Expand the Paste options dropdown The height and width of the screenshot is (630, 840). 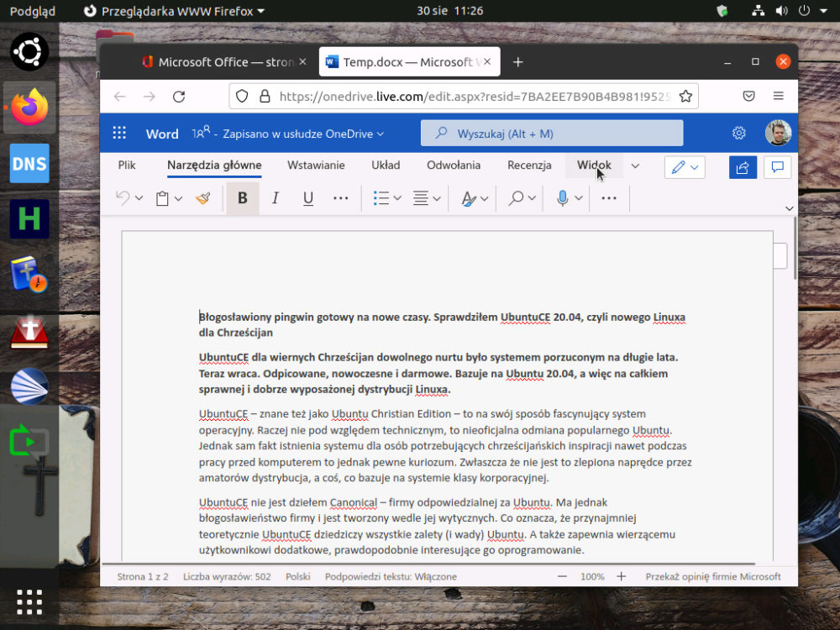pos(178,198)
